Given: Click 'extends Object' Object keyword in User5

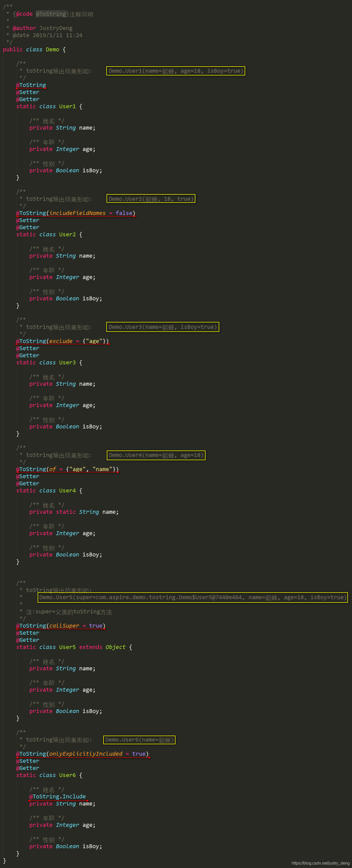Looking at the screenshot, I should click(x=115, y=647).
